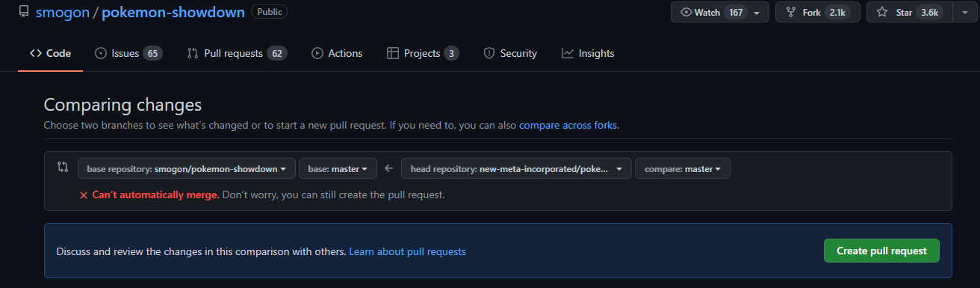This screenshot has height=288, width=980.
Task: Open the Projects tab
Action: coord(423,53)
